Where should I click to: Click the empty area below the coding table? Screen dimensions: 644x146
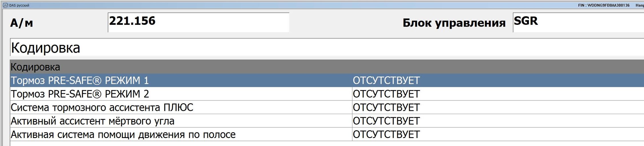(327, 143)
